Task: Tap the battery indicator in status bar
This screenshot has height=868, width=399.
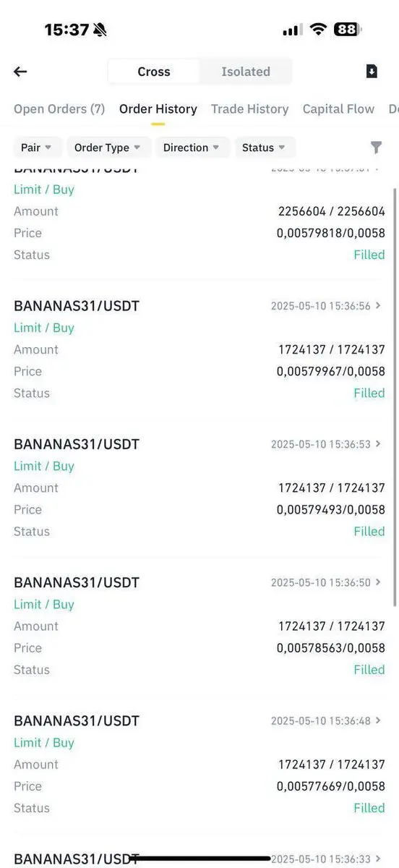Action: click(x=348, y=30)
